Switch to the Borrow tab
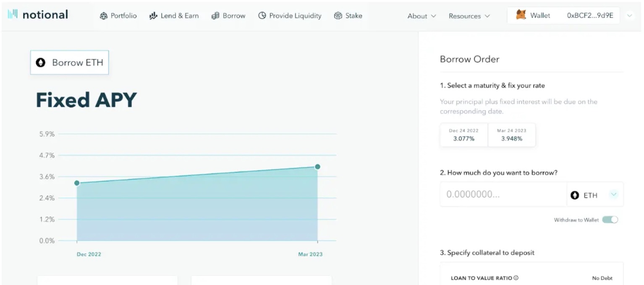 coord(228,16)
